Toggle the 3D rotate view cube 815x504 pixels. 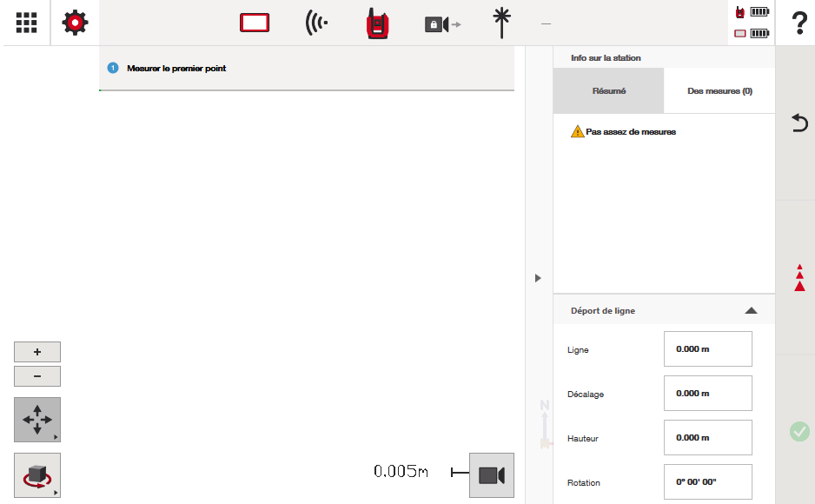point(37,474)
